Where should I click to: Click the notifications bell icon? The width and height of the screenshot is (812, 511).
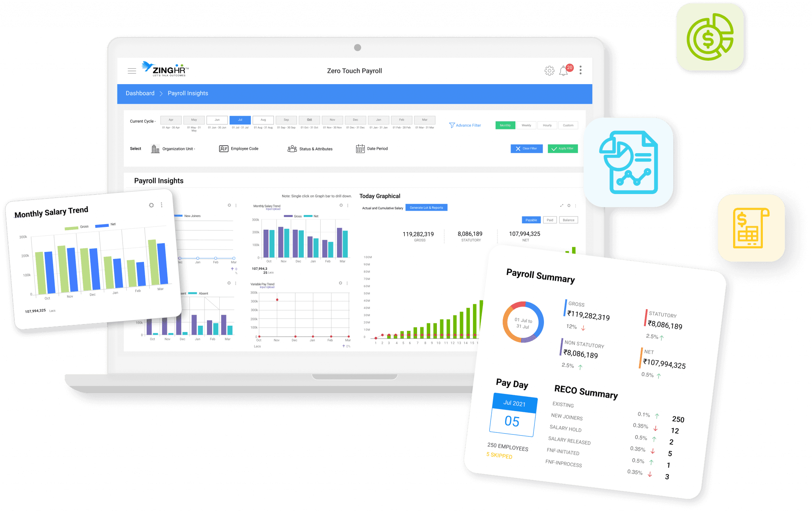564,71
